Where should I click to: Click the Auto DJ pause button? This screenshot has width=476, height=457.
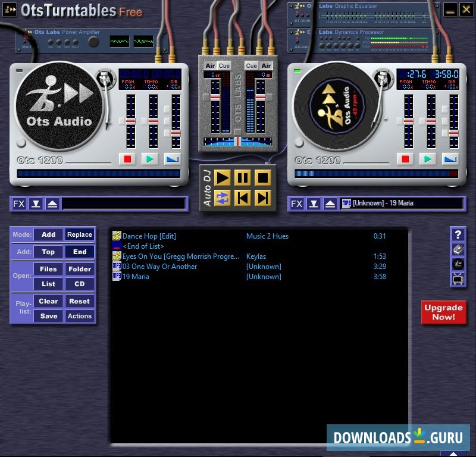243,178
